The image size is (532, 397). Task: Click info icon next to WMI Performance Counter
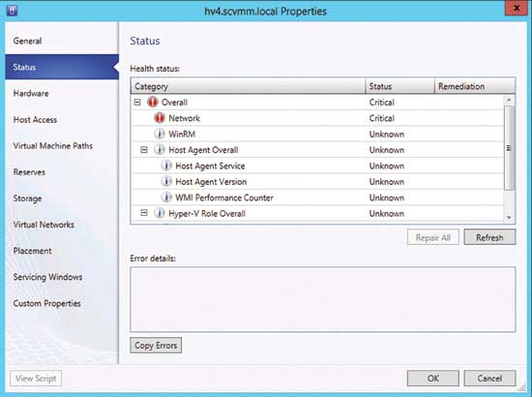[x=166, y=198]
